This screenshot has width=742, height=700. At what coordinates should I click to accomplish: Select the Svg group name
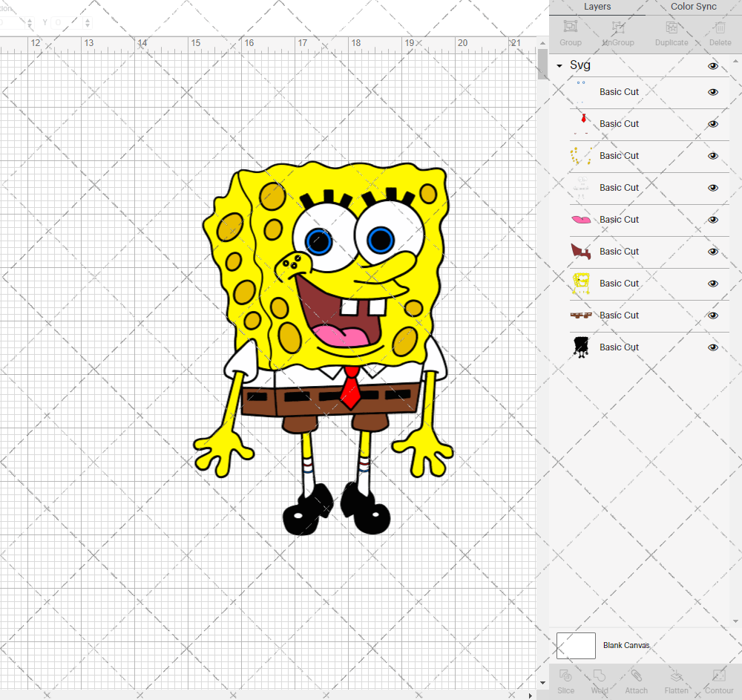tap(580, 65)
